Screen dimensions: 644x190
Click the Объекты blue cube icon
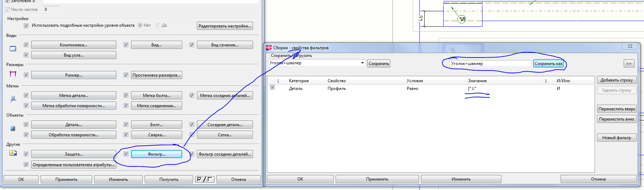[13, 129]
